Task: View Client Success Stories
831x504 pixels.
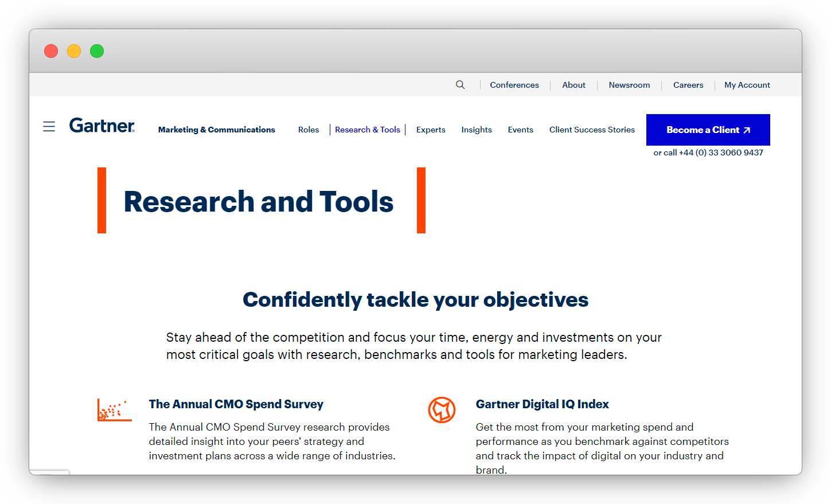Action: 592,130
